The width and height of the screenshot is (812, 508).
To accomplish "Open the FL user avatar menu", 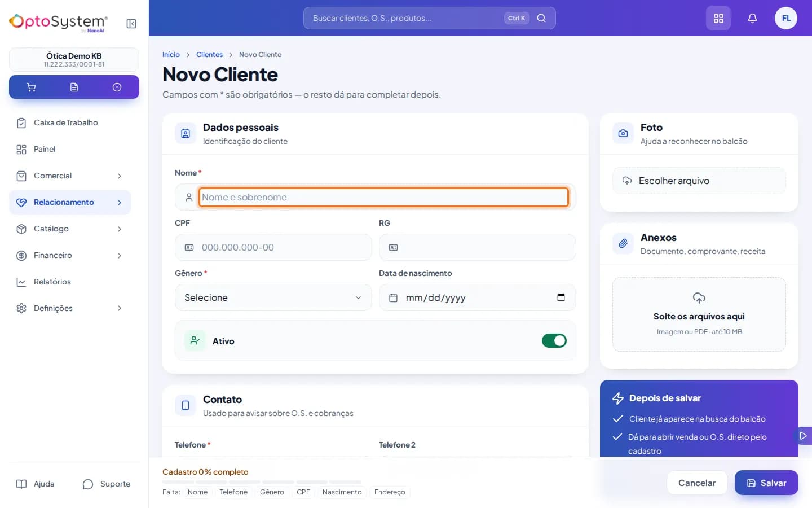I will [786, 18].
